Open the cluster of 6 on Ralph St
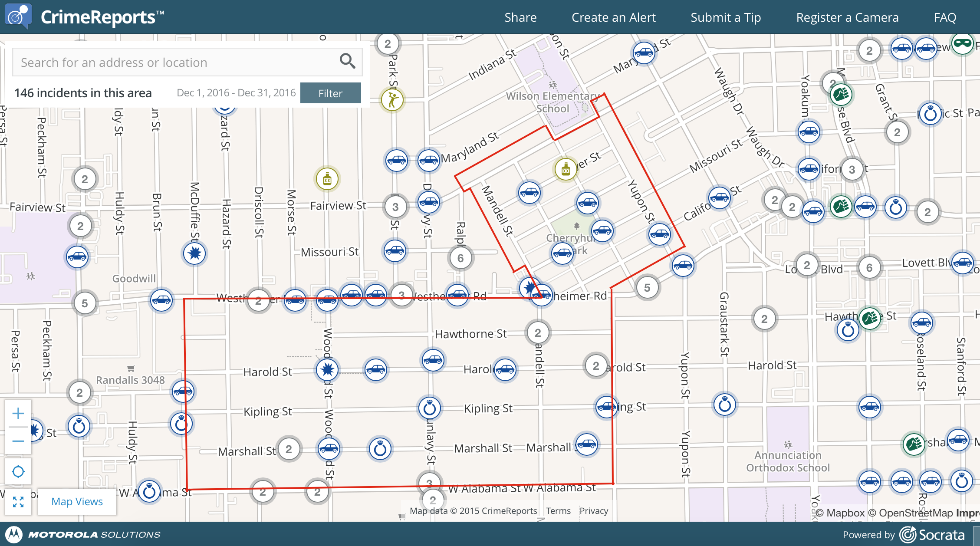Image resolution: width=980 pixels, height=546 pixels. coord(460,258)
